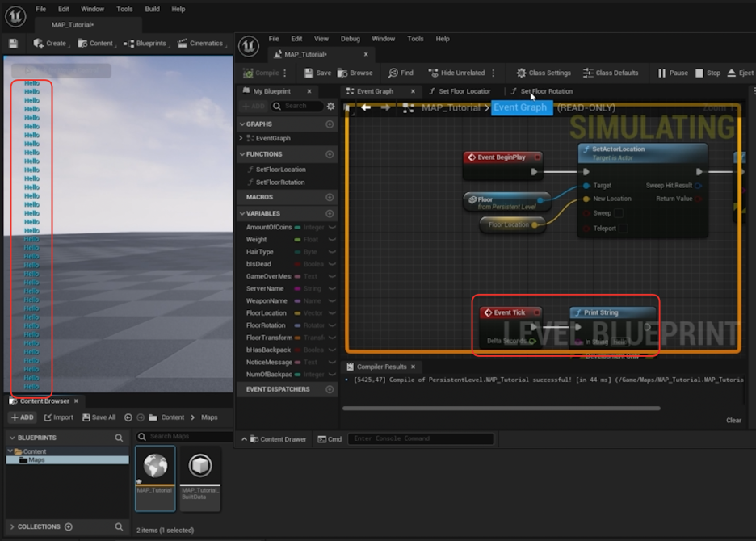Add a new macro with plus icon
The height and width of the screenshot is (541, 756).
[x=330, y=197]
